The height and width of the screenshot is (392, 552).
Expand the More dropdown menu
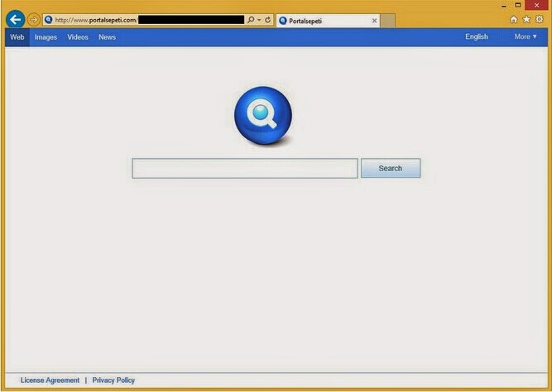(526, 36)
